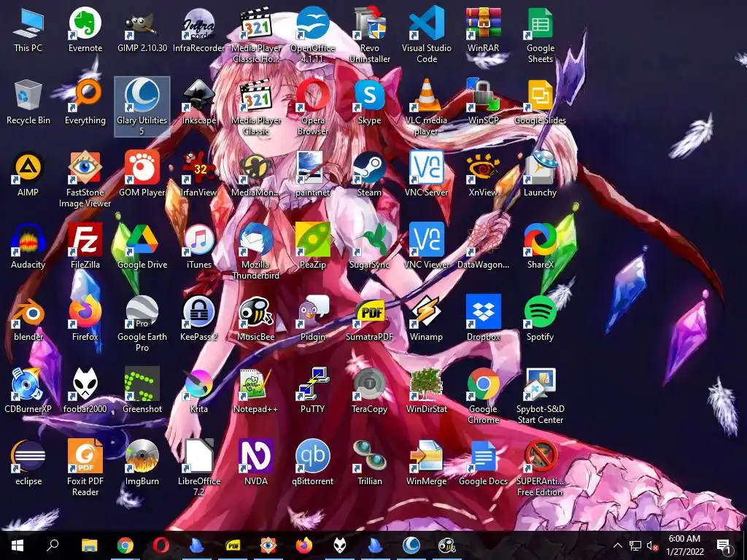Screen dimensions: 747x560
Task: Select the FastStone Image Viewer desktop shortcut
Action: coord(85,180)
